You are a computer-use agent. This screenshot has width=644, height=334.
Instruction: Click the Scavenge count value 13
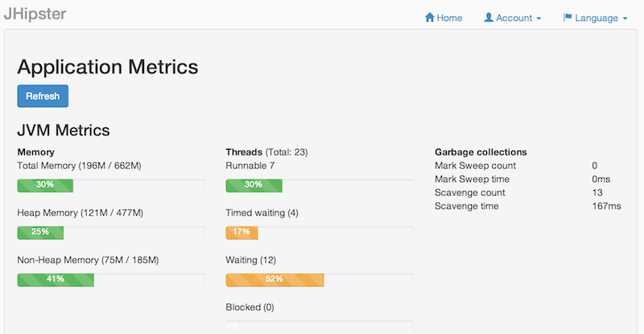(x=597, y=193)
